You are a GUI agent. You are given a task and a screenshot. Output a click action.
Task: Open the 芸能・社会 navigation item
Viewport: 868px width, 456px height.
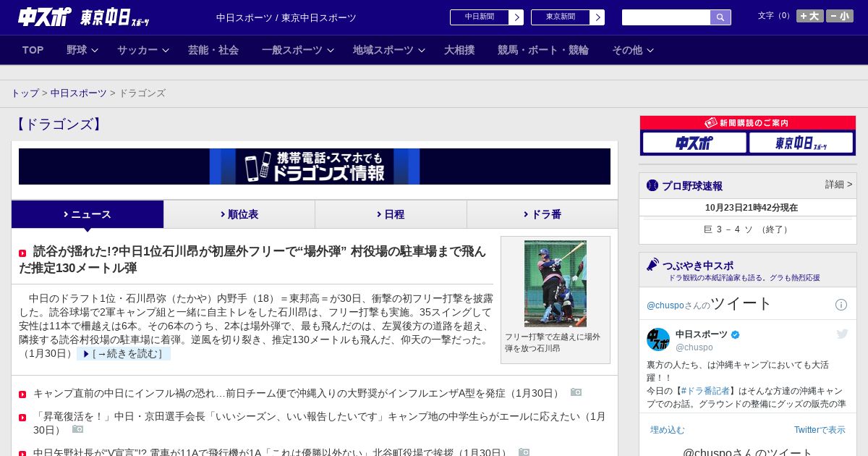point(213,50)
